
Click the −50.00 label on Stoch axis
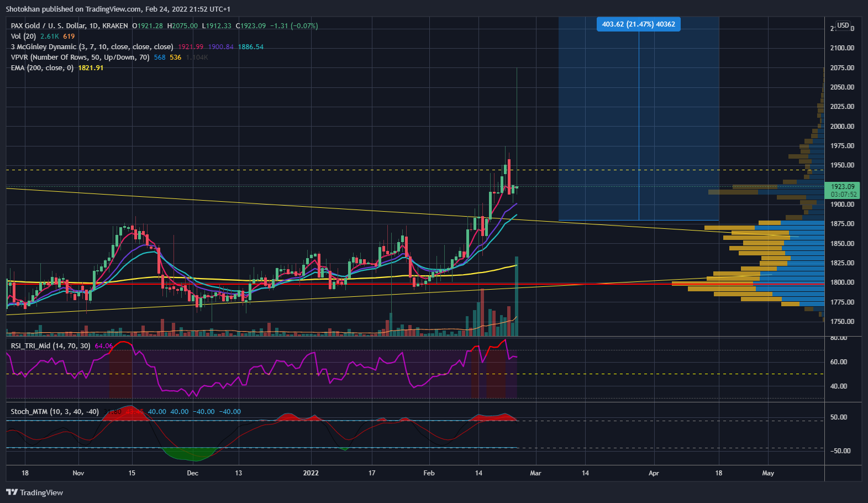pyautogui.click(x=840, y=451)
